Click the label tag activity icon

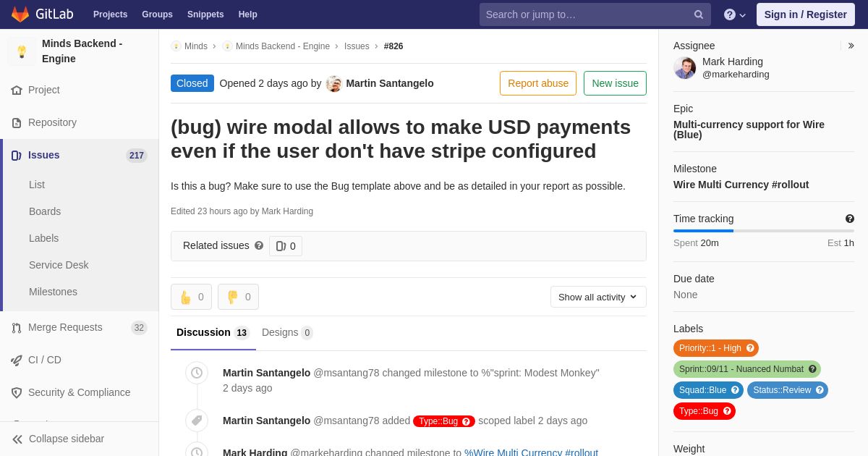pyautogui.click(x=197, y=421)
